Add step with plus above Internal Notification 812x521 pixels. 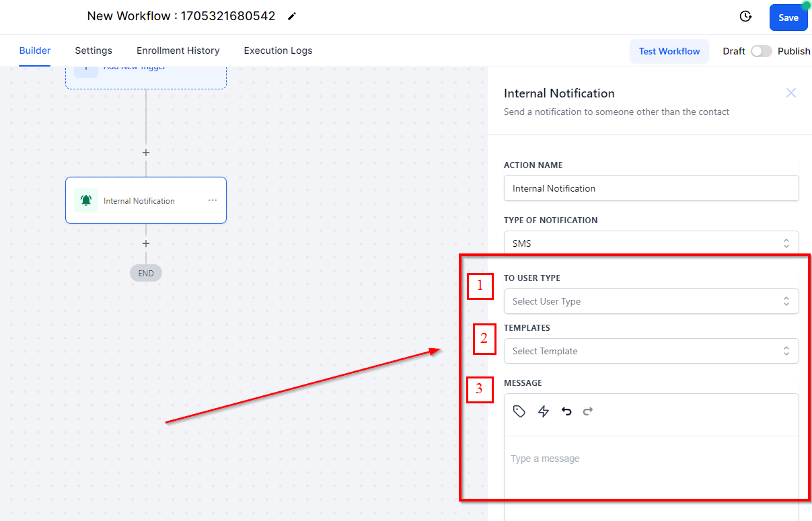[x=146, y=153]
